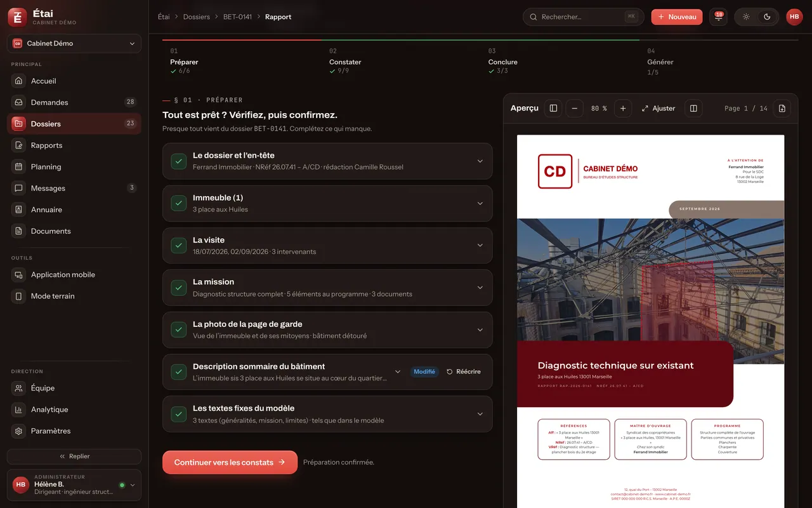Toggle the check on Le dossier et l'en-tête
The height and width of the screenshot is (508, 812).
coord(178,161)
